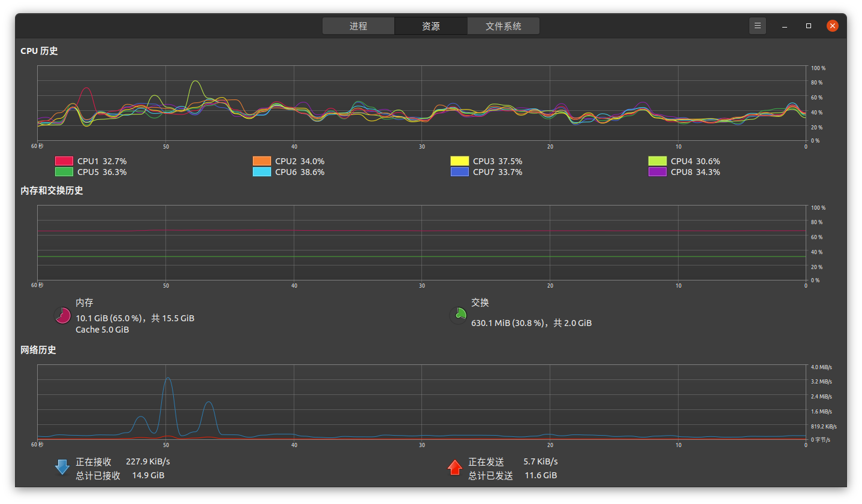This screenshot has width=862, height=504.
Task: Click the CPU6 38.6% label
Action: pyautogui.click(x=300, y=172)
